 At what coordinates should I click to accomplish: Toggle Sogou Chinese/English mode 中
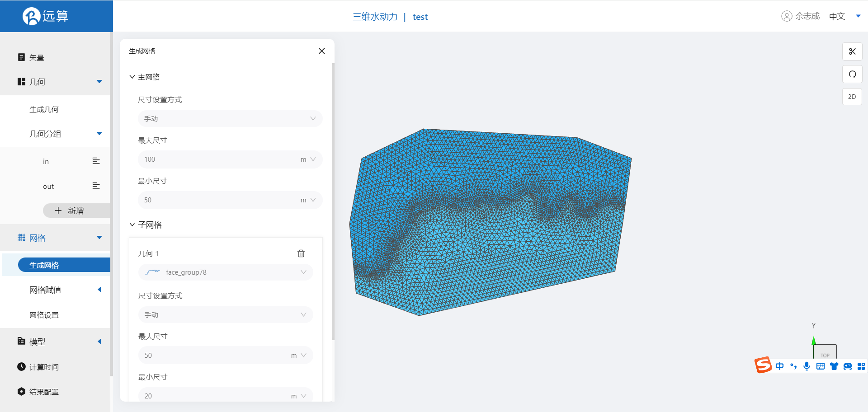click(x=780, y=366)
